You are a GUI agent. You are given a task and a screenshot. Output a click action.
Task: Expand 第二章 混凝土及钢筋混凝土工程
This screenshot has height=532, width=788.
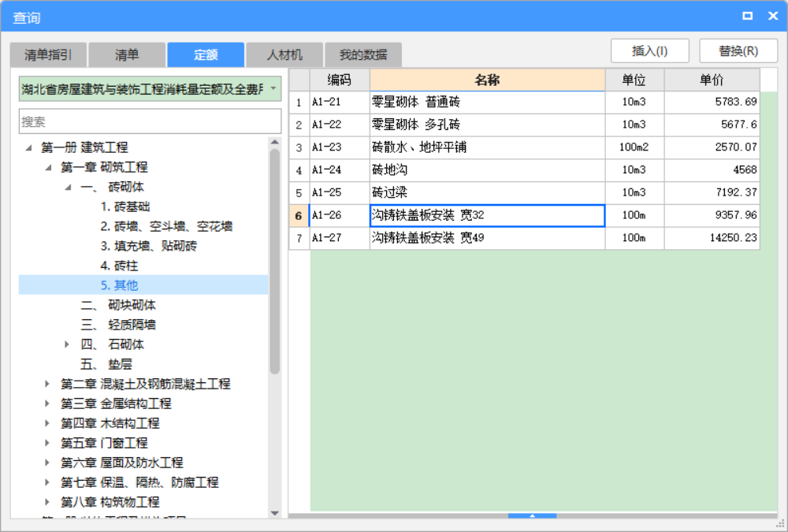46,384
